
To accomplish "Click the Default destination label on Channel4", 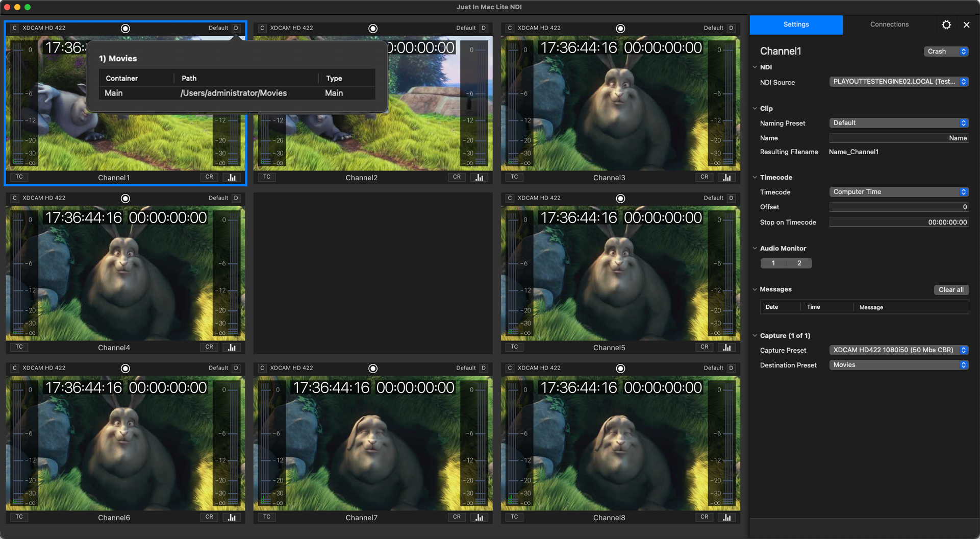I will [218, 198].
